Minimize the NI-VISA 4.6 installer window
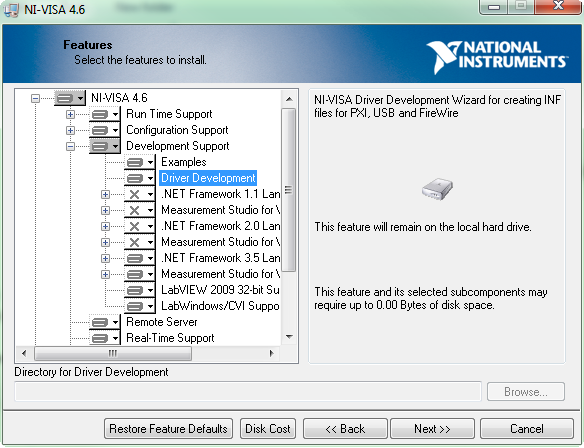This screenshot has height=448, width=584. pyautogui.click(x=494, y=6)
